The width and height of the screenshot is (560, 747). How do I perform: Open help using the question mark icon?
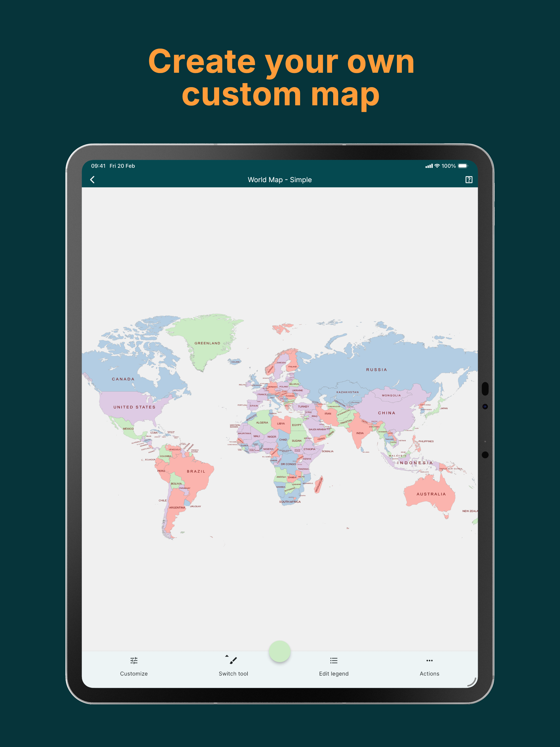click(x=469, y=180)
